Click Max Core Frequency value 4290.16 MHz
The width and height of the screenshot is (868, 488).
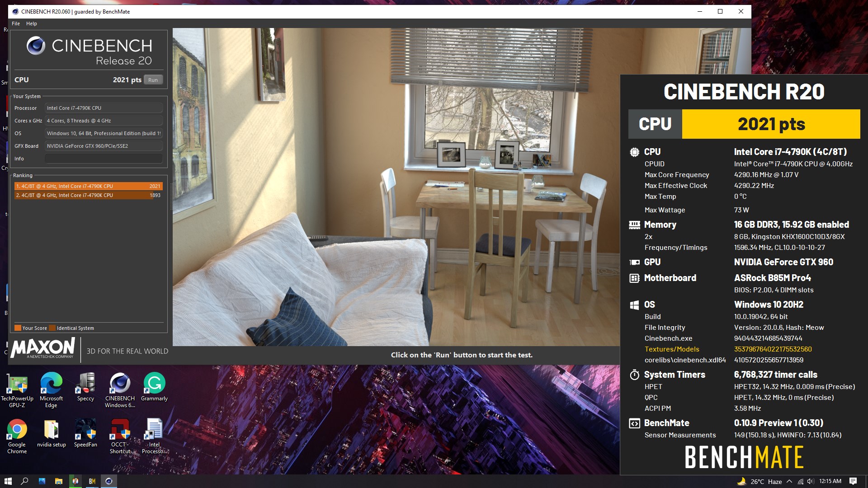766,175
